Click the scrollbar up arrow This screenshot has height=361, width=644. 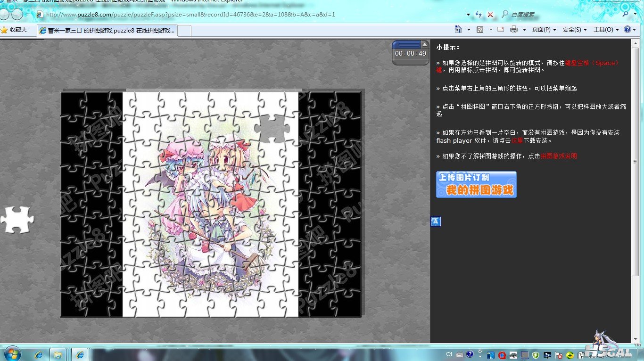coord(635,43)
